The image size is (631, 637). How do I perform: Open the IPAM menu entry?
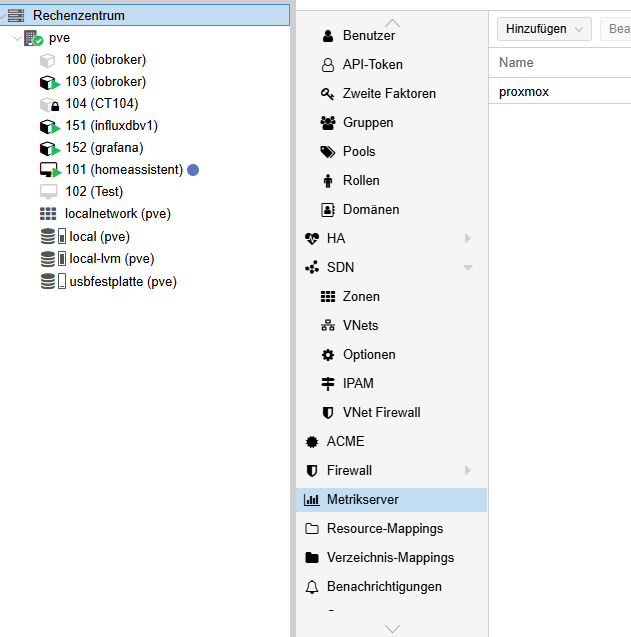coord(391,384)
